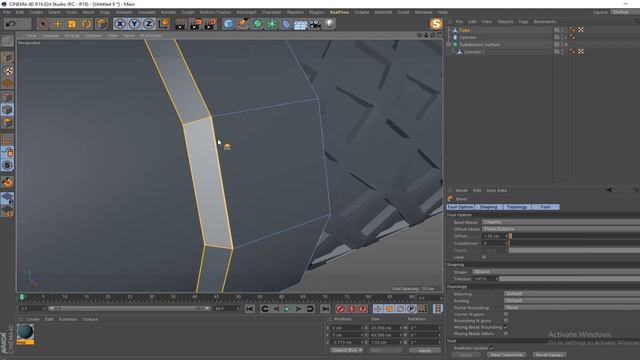Click the Subdivision value field
This screenshot has width=640, height=360.
pos(493,243)
